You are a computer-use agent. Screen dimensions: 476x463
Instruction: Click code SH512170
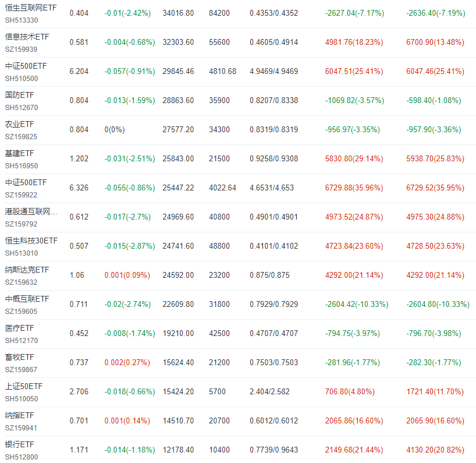(x=22, y=341)
